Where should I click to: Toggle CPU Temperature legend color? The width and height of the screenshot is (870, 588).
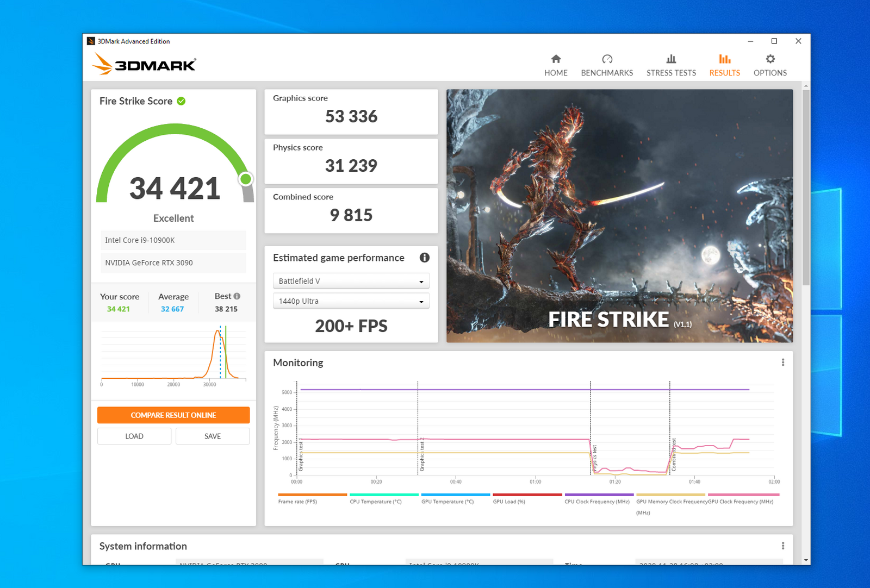coord(384,495)
